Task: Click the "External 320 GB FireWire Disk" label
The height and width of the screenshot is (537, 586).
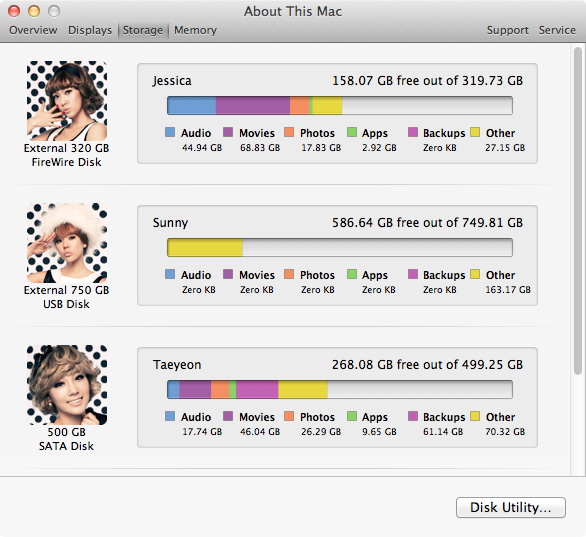Action: coord(67,155)
